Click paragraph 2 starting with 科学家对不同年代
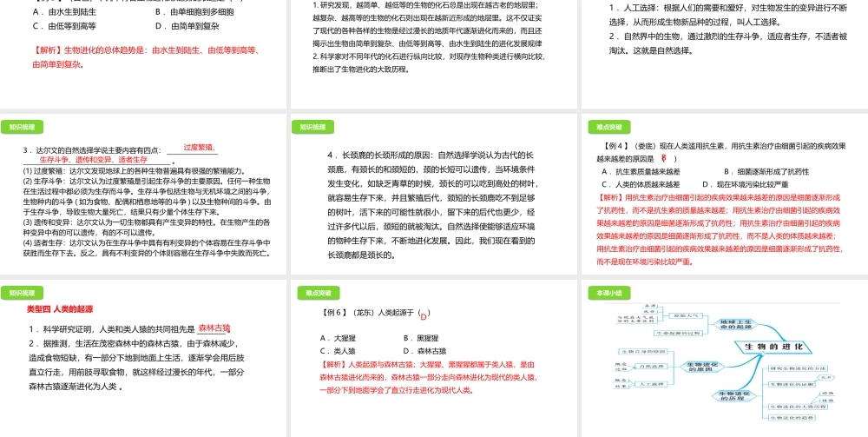This screenshot has height=437, width=868. 428,63
